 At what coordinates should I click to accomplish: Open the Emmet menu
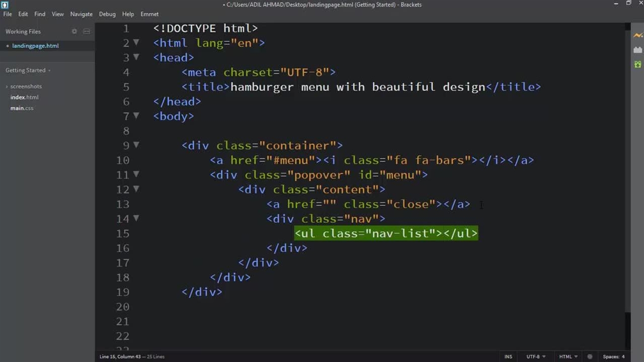pyautogui.click(x=149, y=14)
